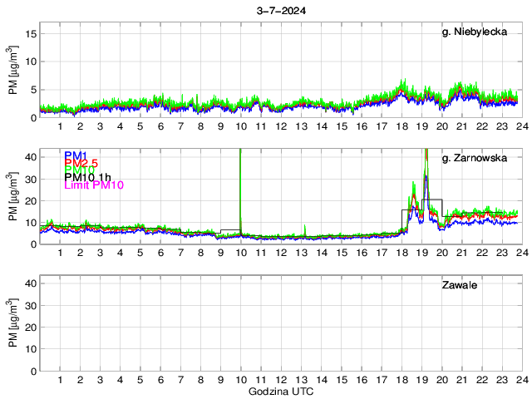The width and height of the screenshot is (532, 399).
Task: Click the Zarnowska chart y-axis PM label
Action: pyautogui.click(x=14, y=197)
